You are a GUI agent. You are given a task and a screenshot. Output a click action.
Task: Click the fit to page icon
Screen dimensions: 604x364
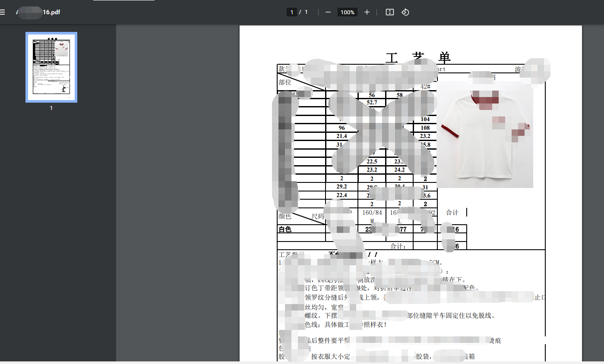coord(389,12)
